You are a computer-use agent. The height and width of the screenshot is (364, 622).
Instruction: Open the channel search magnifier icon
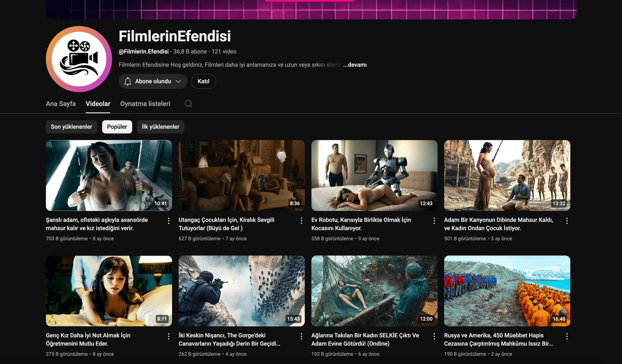[188, 103]
